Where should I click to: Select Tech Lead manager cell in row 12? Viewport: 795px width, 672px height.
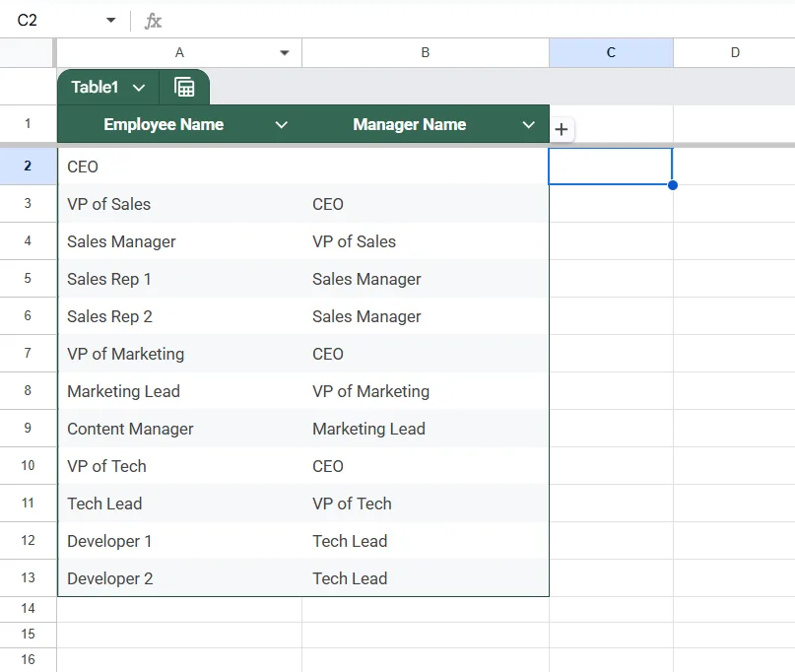point(426,541)
